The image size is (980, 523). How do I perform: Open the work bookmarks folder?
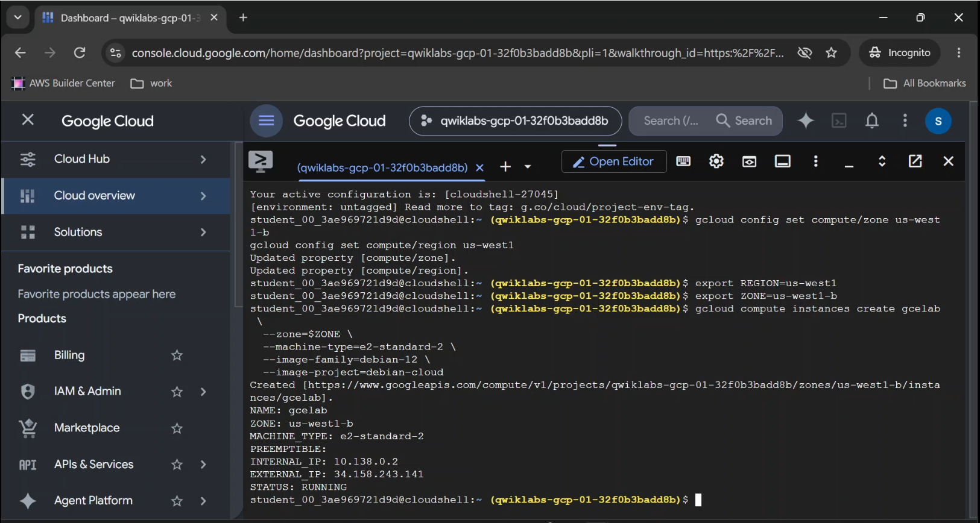(152, 83)
